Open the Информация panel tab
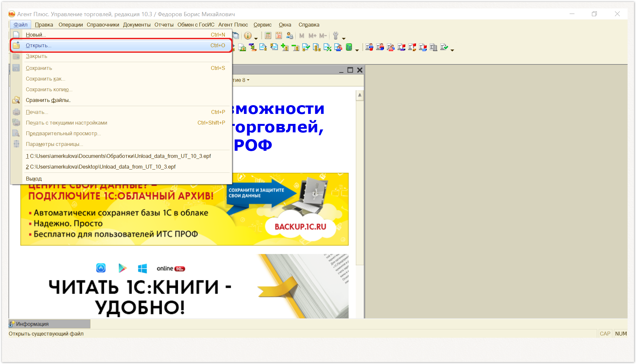This screenshot has height=364, width=636. 49,324
